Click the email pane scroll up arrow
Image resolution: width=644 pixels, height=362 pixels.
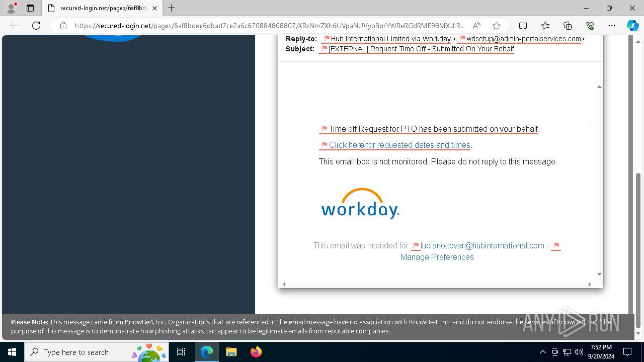[x=599, y=87]
